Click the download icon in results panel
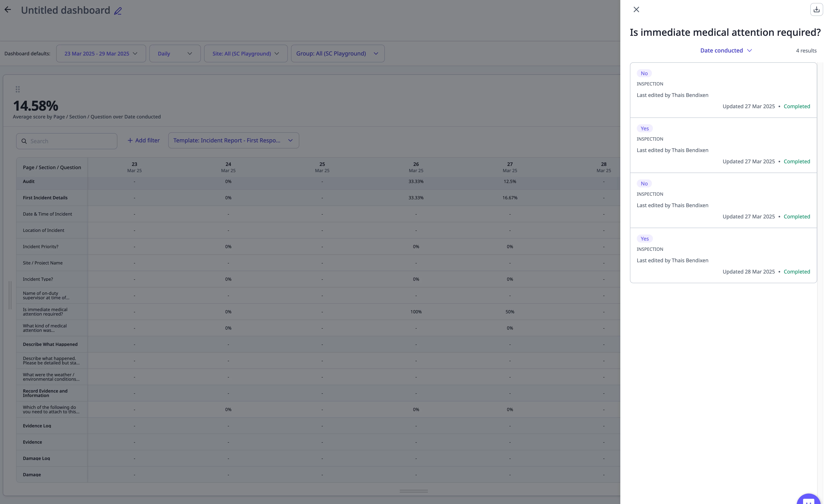 pyautogui.click(x=816, y=9)
